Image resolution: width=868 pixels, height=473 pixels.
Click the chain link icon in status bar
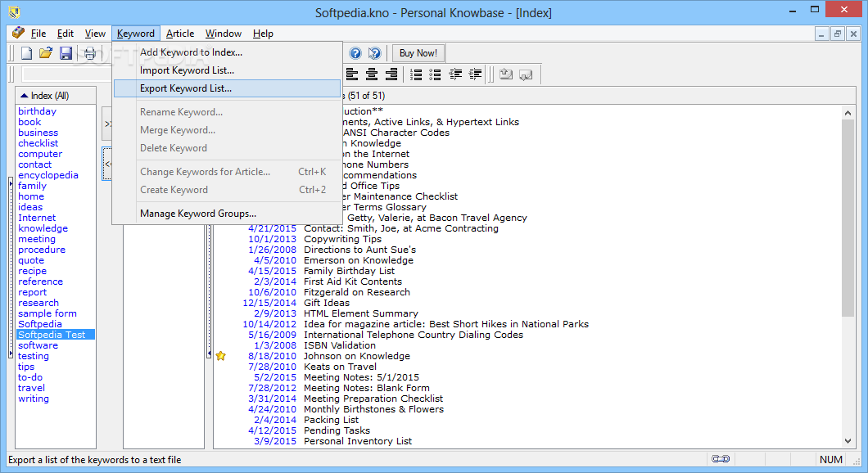(x=721, y=459)
